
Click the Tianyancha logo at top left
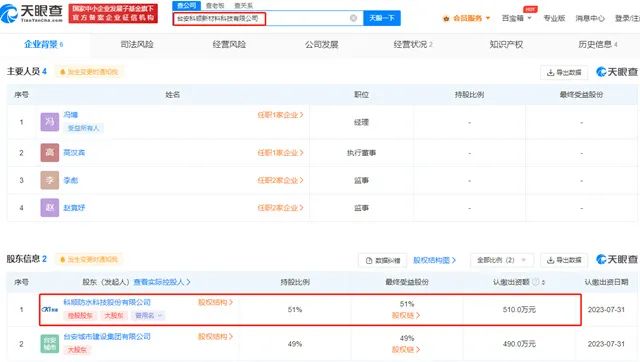32,13
